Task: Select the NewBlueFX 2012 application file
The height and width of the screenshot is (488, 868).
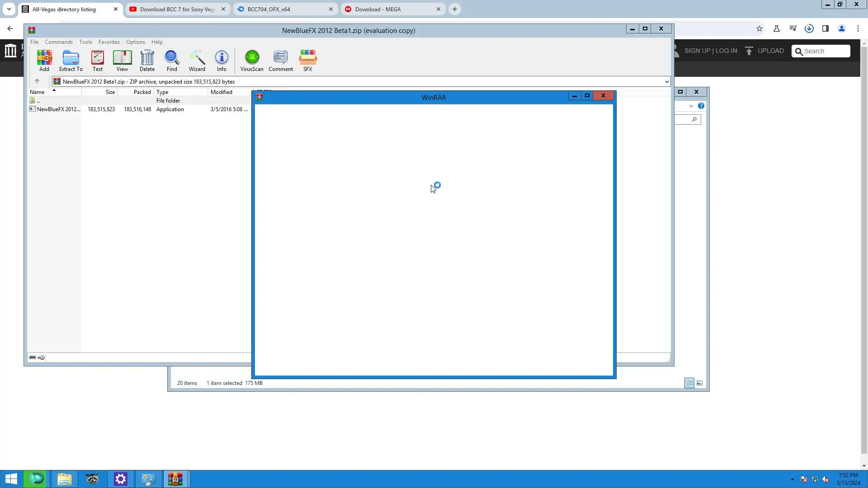Action: (x=58, y=109)
